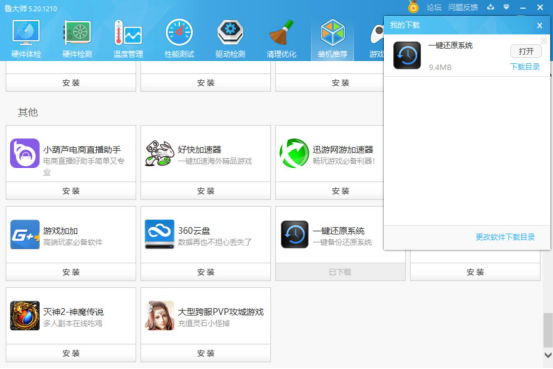Click the 充值灵石小怪掉 description
Screen dimensions: 553x369
point(203,323)
